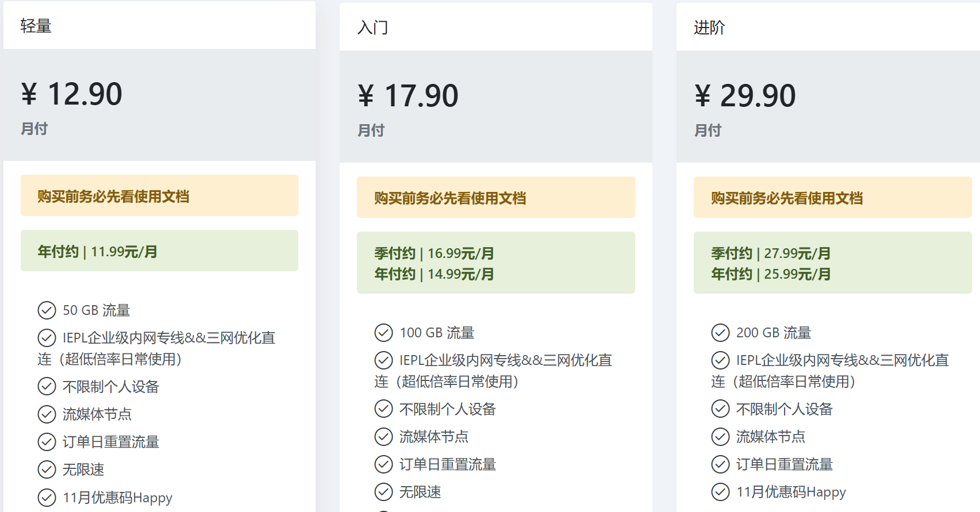Viewport: 980px width, 512px height.
Task: Select the 轻量 plan title
Action: click(x=36, y=26)
